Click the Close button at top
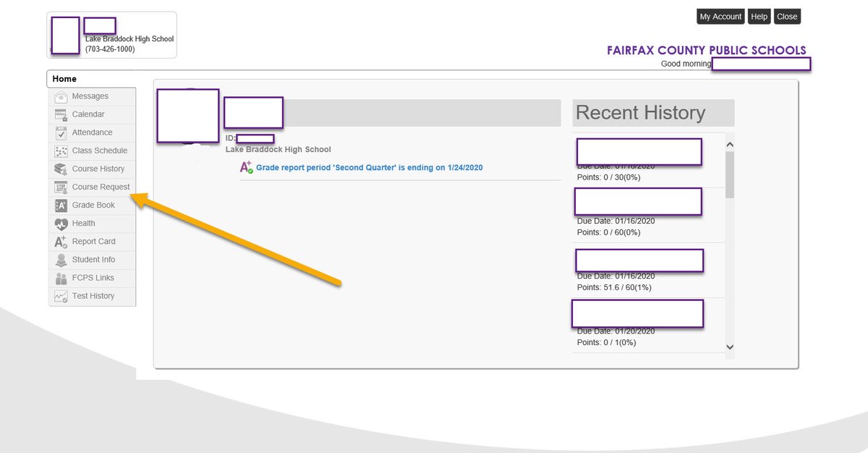This screenshot has height=453, width=868. [x=787, y=17]
